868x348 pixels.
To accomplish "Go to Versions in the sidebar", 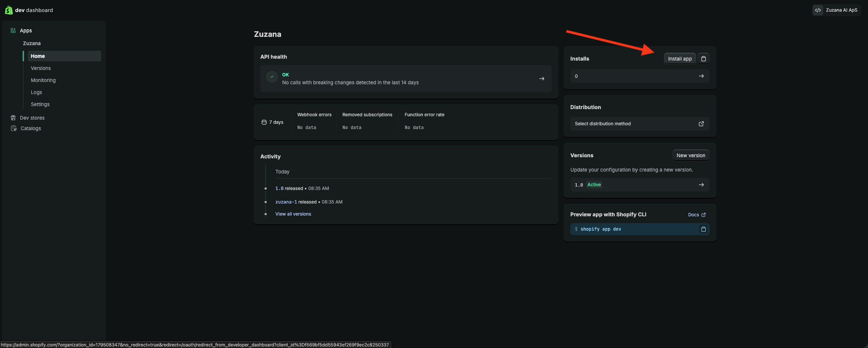I will pos(41,68).
